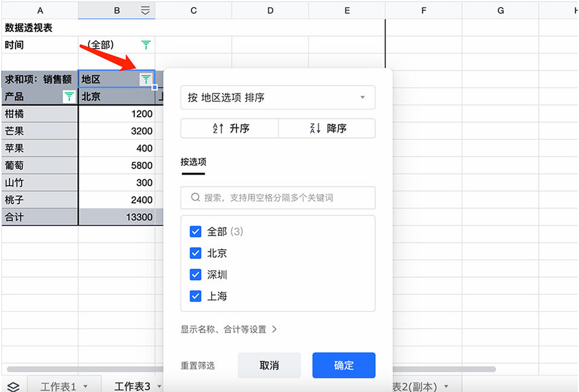Click the 地区 header filter icon

pos(145,79)
